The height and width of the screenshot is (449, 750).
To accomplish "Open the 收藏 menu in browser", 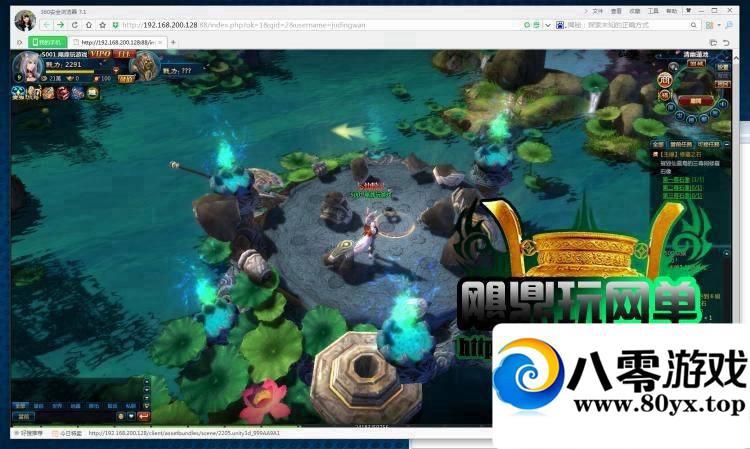I will [635, 11].
